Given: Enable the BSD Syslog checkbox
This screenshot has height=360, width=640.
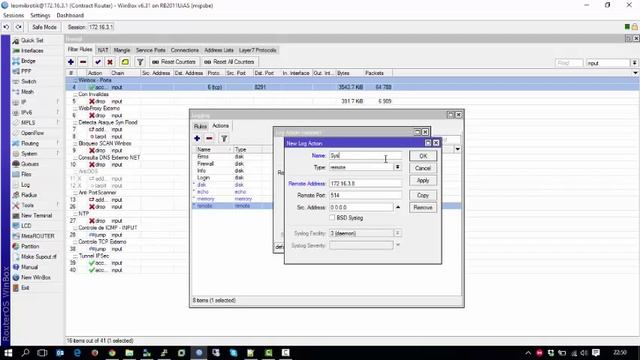Looking at the screenshot, I should (332, 218).
